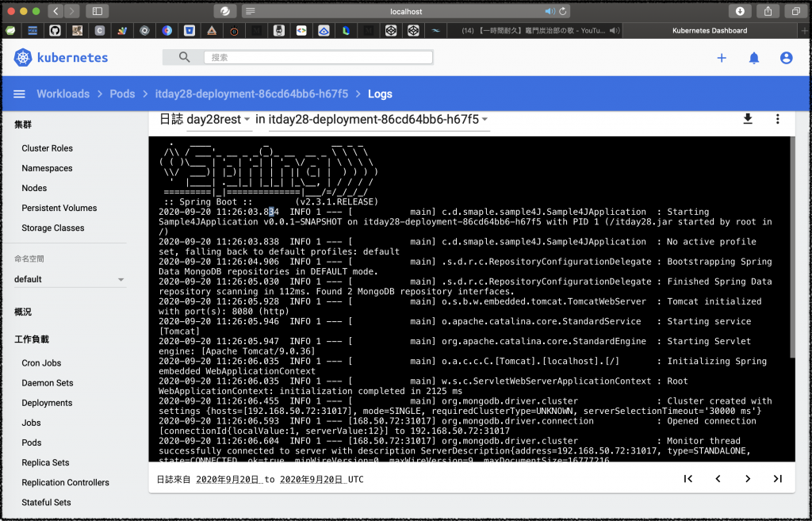Open Cluster Roles in sidebar
The width and height of the screenshot is (812, 521).
pos(47,148)
